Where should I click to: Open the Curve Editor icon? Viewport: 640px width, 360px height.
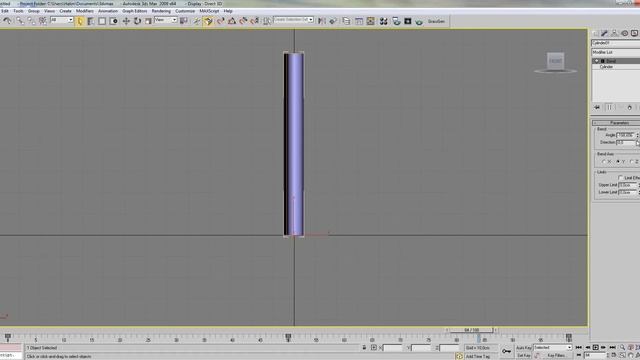(x=359, y=21)
